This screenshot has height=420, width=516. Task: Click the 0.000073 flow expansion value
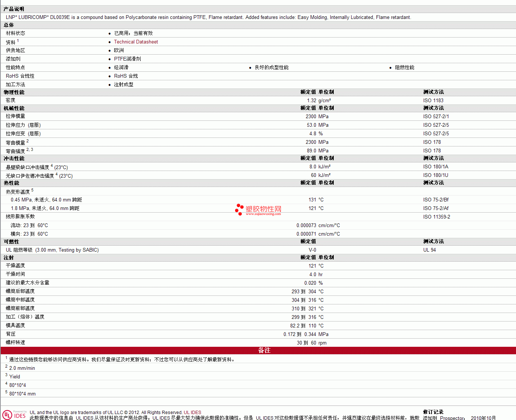click(x=306, y=226)
